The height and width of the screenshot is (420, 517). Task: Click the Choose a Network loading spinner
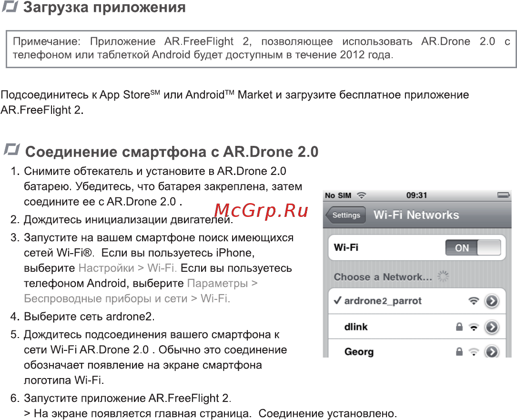tap(443, 276)
